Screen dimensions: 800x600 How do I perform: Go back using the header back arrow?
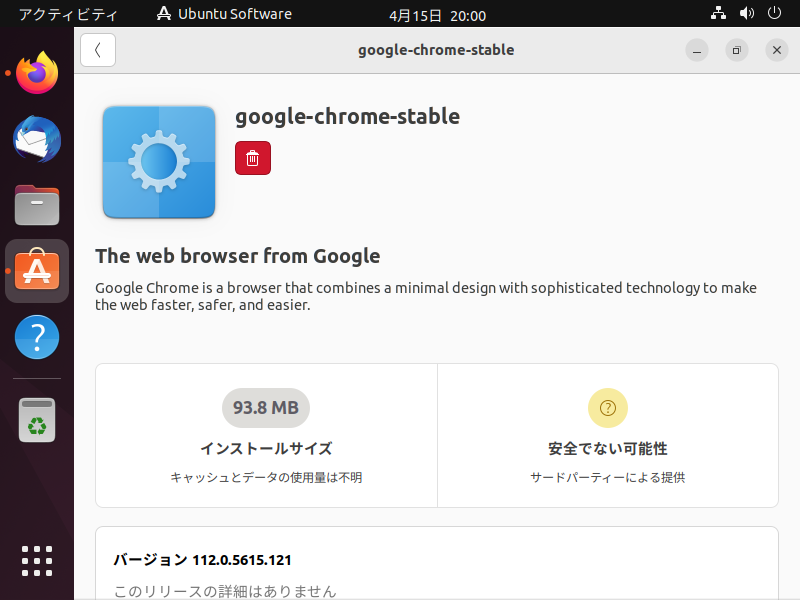point(98,50)
